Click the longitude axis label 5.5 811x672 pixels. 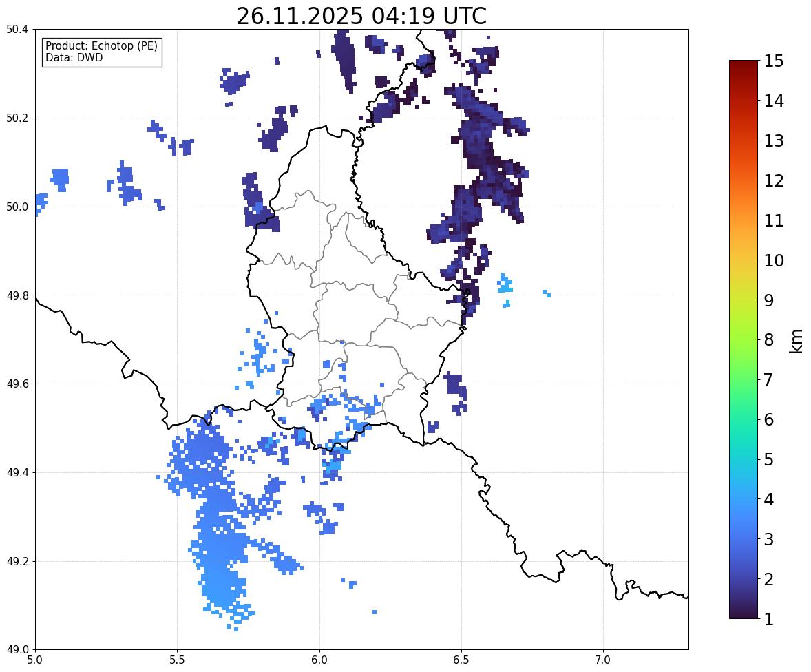tap(178, 660)
